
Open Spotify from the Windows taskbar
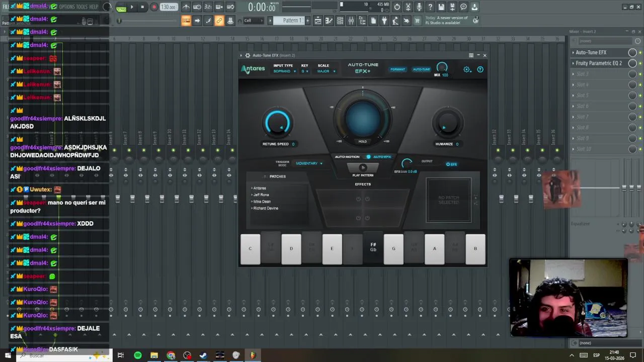[137, 355]
